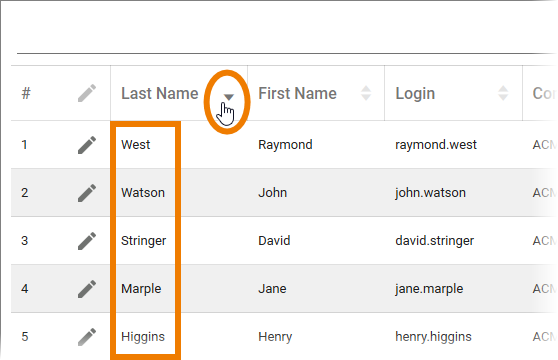Screen dimensions: 558x360
Task: Select row number 5
Action: (x=25, y=337)
